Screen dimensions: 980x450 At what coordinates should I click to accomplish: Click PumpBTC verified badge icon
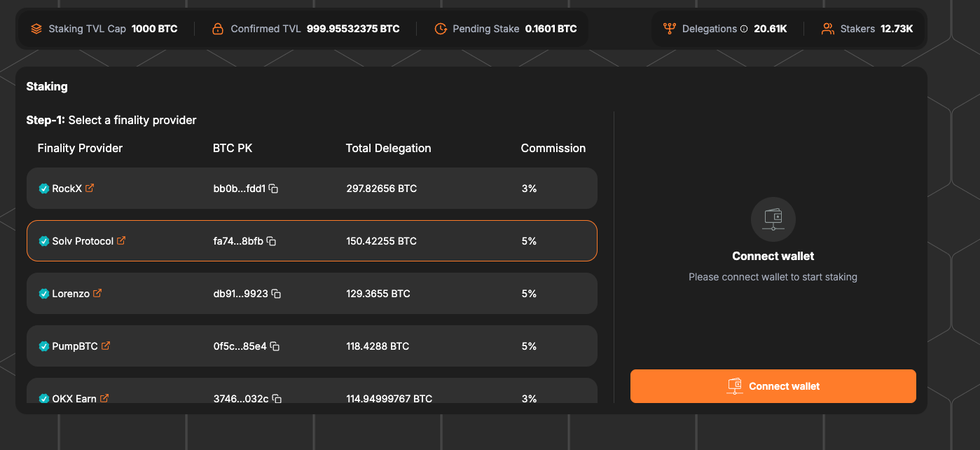point(44,346)
